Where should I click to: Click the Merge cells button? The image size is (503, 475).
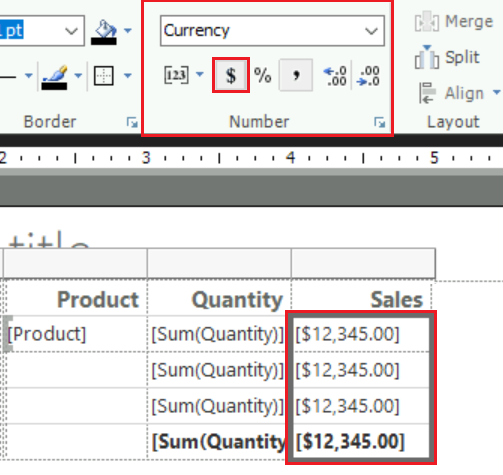(x=454, y=22)
